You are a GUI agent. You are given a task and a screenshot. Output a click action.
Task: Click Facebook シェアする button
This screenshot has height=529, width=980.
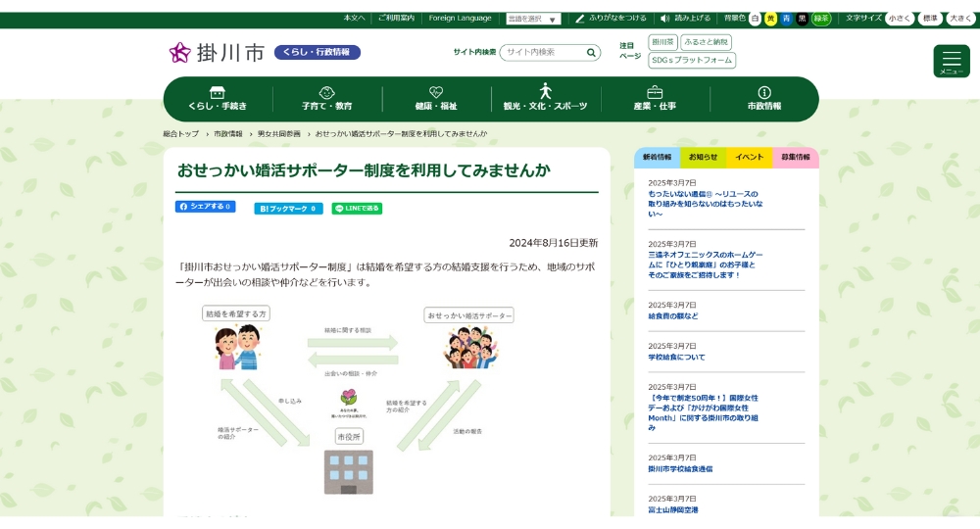pos(205,208)
